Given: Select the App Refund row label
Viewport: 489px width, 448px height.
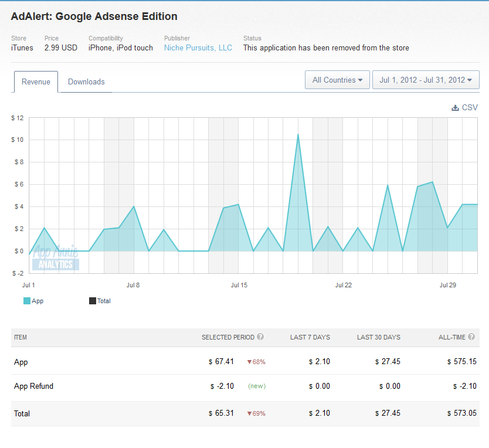Looking at the screenshot, I should click(x=33, y=386).
